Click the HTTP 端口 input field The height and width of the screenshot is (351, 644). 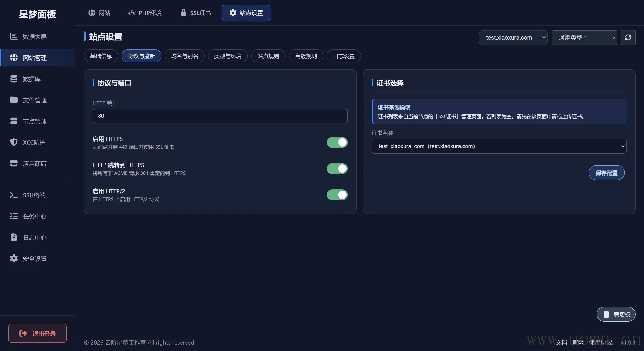click(x=220, y=116)
